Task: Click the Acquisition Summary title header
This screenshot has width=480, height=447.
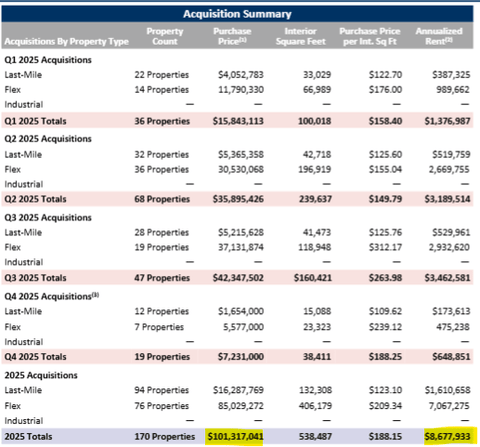Action: 237,14
